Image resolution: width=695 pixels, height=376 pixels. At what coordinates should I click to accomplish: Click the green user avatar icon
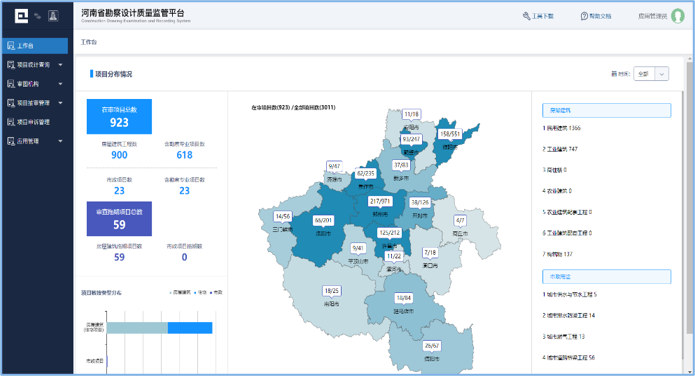coord(677,16)
